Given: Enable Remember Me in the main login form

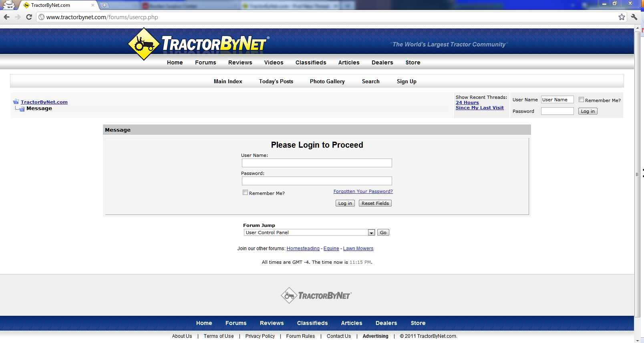Looking at the screenshot, I should tap(245, 193).
